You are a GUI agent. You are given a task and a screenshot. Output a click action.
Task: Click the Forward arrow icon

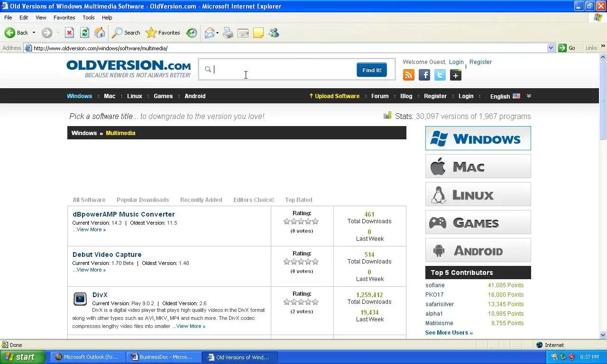46,33
